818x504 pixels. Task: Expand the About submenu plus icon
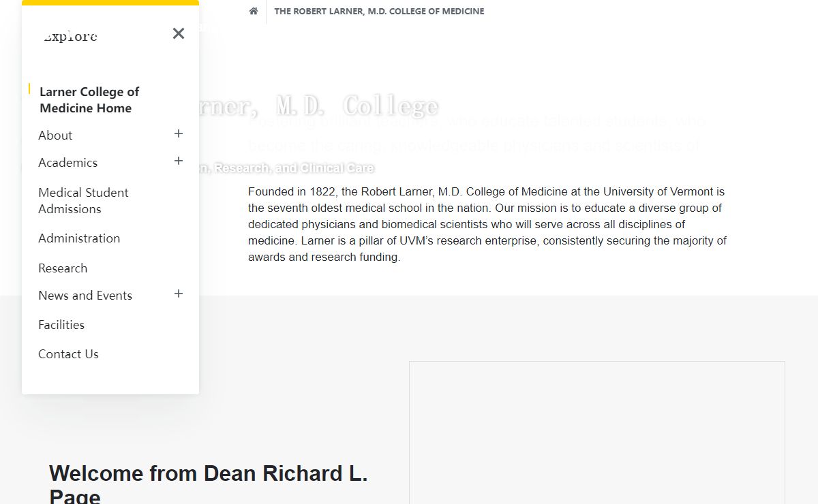pos(179,133)
